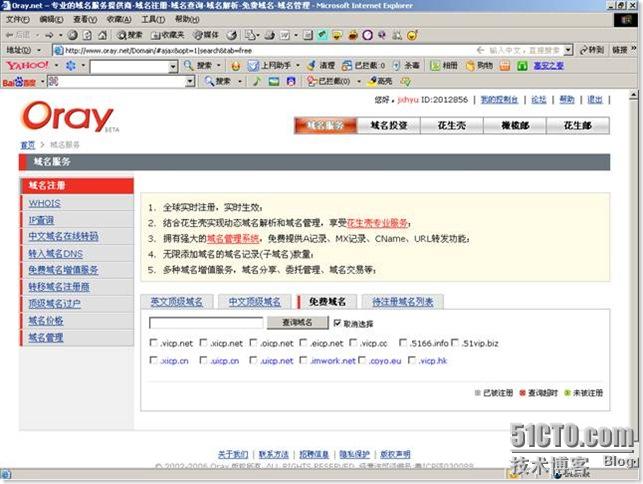Viewport: 643px width, 484px height.
Task: Switch to the 英文顶级域名 tab
Action: [177, 302]
